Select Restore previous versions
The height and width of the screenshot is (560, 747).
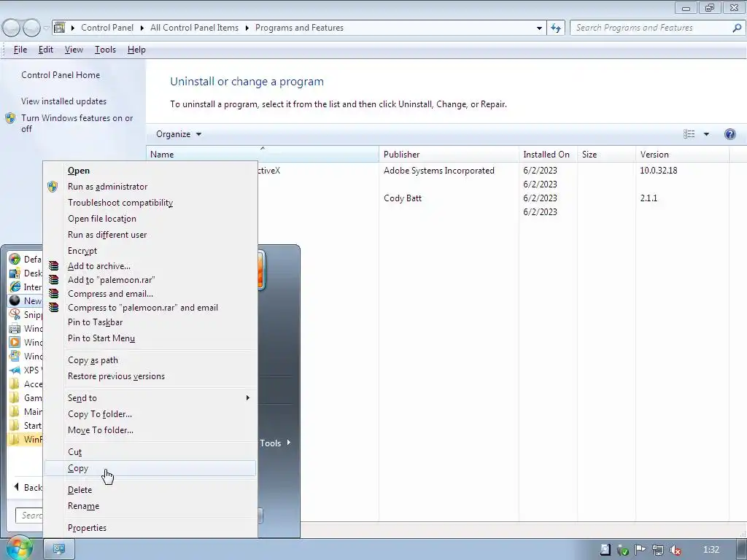click(150, 376)
